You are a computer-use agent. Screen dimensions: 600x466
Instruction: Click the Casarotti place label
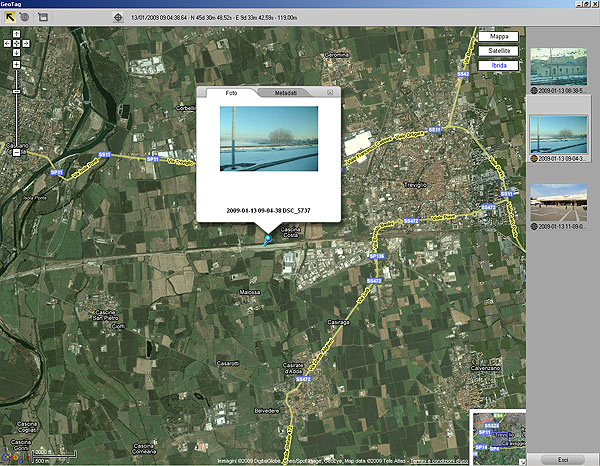(x=228, y=363)
